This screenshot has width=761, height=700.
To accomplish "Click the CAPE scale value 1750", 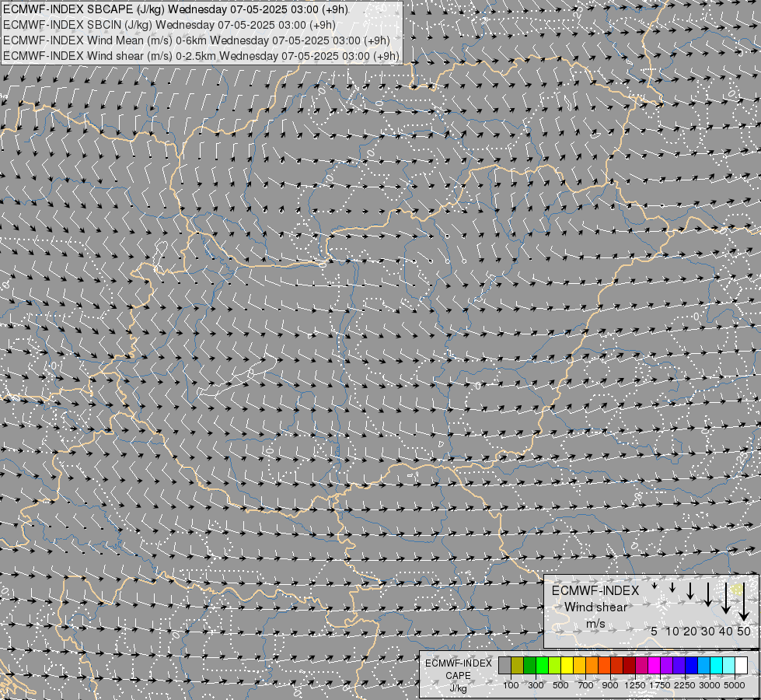I will (660, 685).
